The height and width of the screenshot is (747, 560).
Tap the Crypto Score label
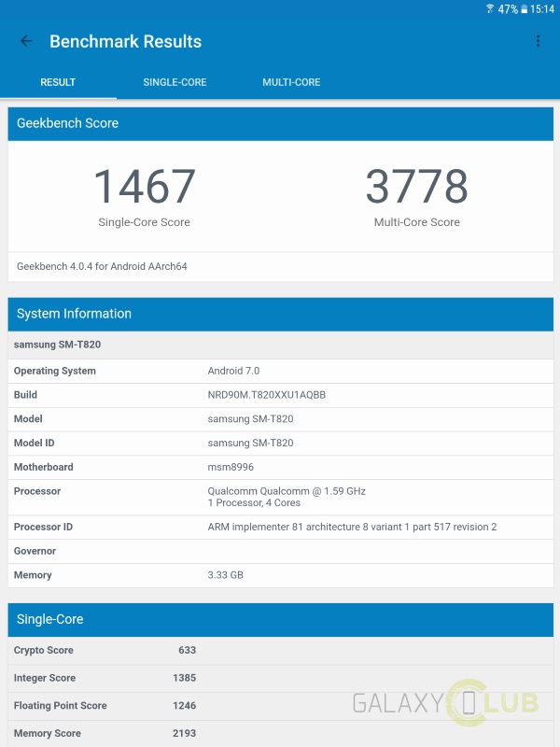(x=43, y=650)
